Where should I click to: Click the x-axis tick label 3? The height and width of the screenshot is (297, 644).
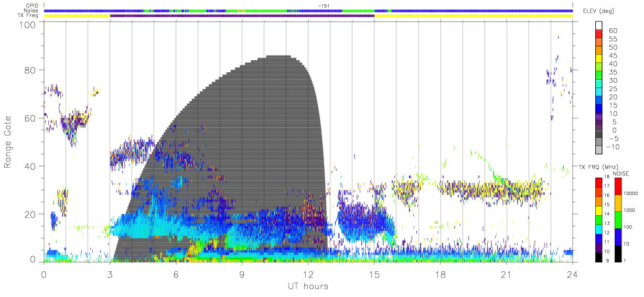click(110, 274)
